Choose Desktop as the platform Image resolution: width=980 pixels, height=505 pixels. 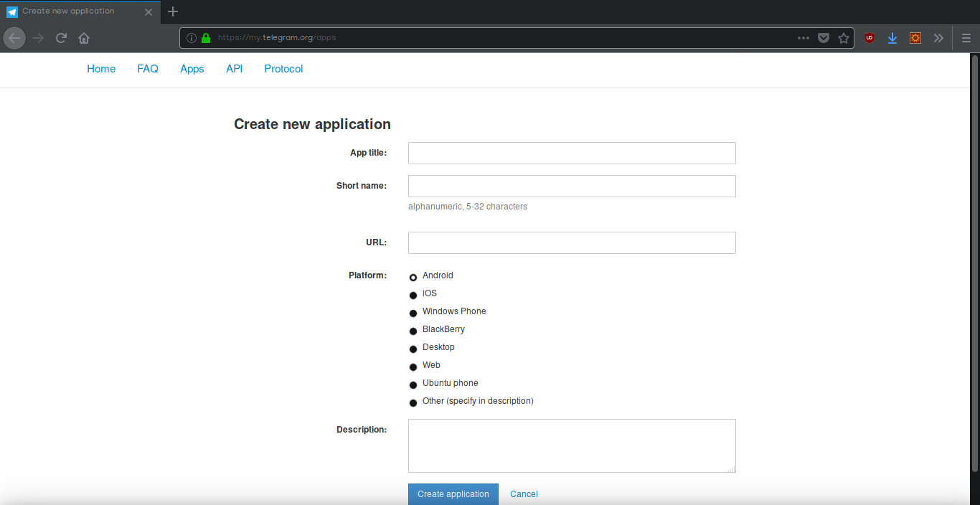(413, 349)
